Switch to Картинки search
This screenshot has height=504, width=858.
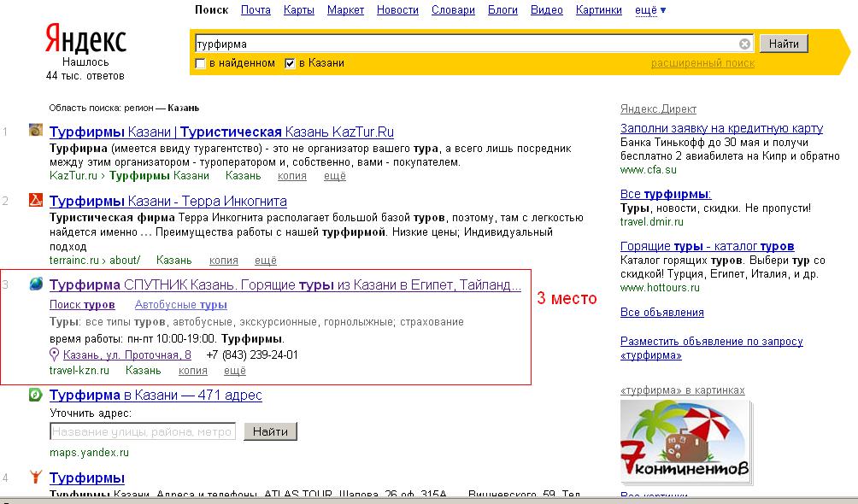tap(598, 10)
